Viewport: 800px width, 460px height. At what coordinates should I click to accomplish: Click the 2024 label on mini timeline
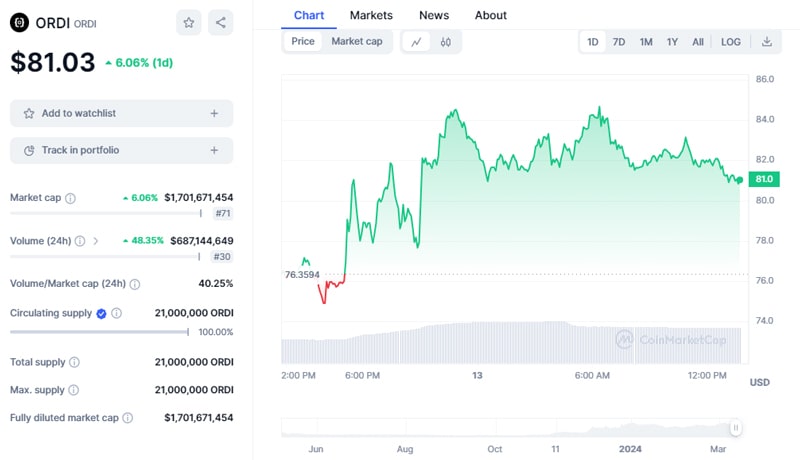tap(630, 449)
